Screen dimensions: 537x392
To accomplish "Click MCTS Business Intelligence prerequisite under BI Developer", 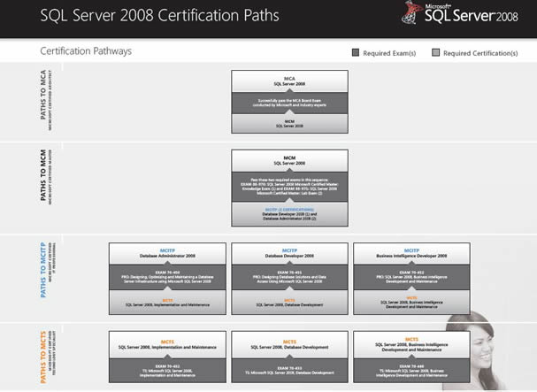I will pos(411,303).
